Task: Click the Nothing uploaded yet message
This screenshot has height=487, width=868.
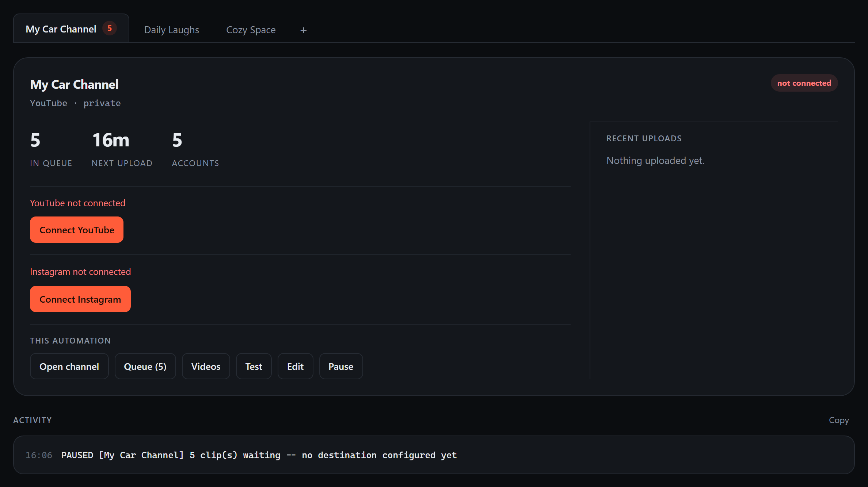Action: point(655,161)
